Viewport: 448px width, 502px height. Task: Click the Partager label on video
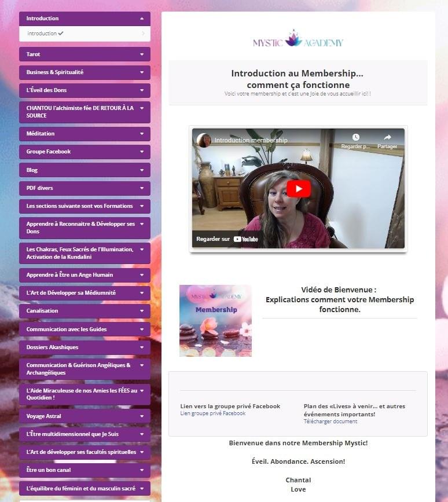tap(387, 146)
